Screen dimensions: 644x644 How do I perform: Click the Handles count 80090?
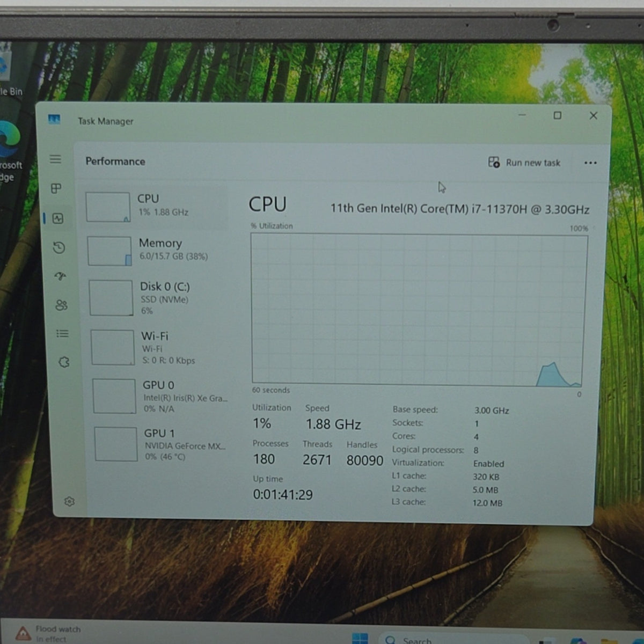pos(365,460)
